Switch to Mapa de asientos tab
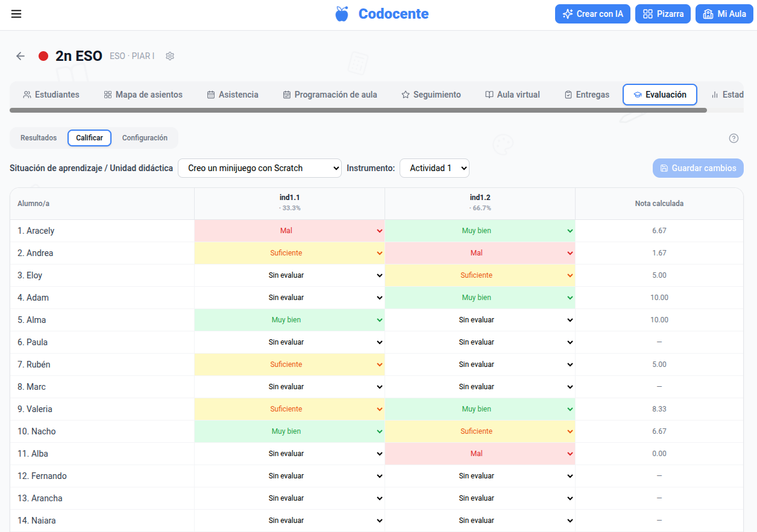The width and height of the screenshot is (757, 532). point(143,95)
